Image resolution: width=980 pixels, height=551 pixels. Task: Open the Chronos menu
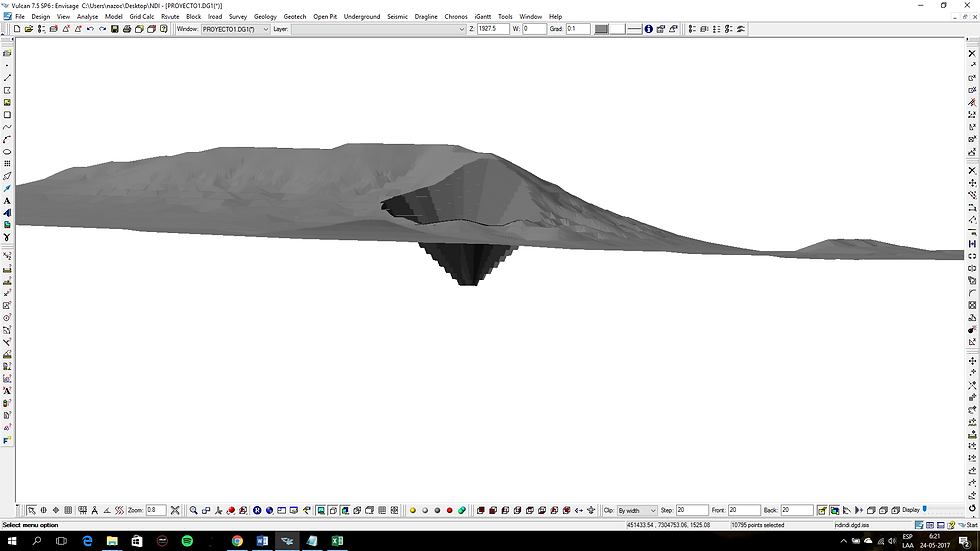coord(456,17)
